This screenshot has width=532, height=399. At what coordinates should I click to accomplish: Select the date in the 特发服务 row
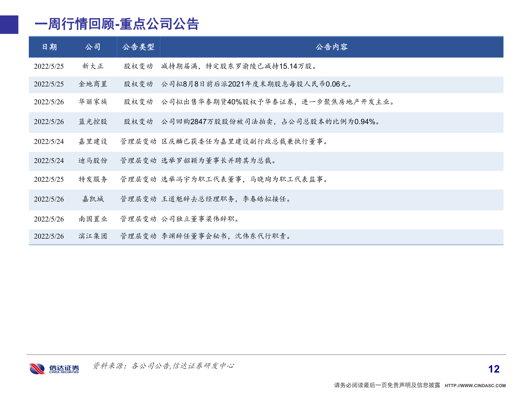(49, 180)
